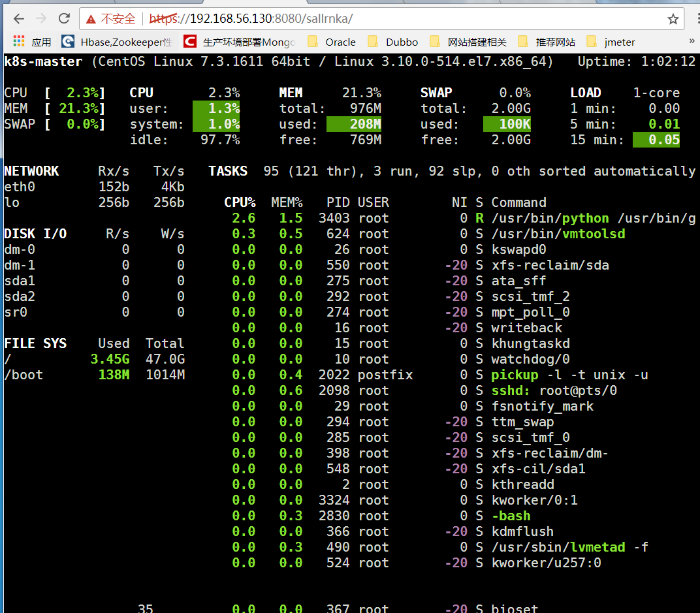Expand the Oracle bookmark folder
Image resolution: width=700 pixels, height=613 pixels.
[332, 42]
